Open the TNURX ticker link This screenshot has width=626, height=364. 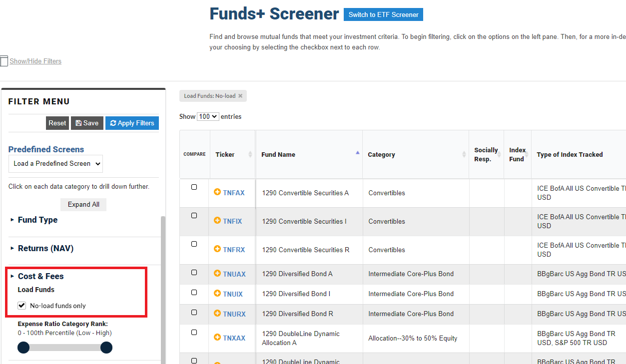click(234, 314)
